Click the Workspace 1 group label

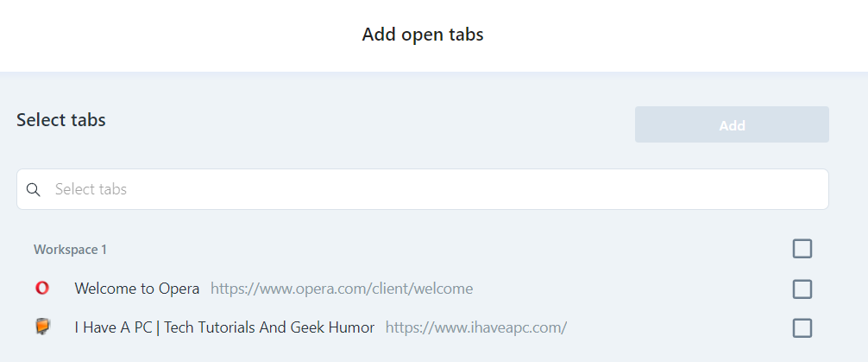[x=70, y=250]
